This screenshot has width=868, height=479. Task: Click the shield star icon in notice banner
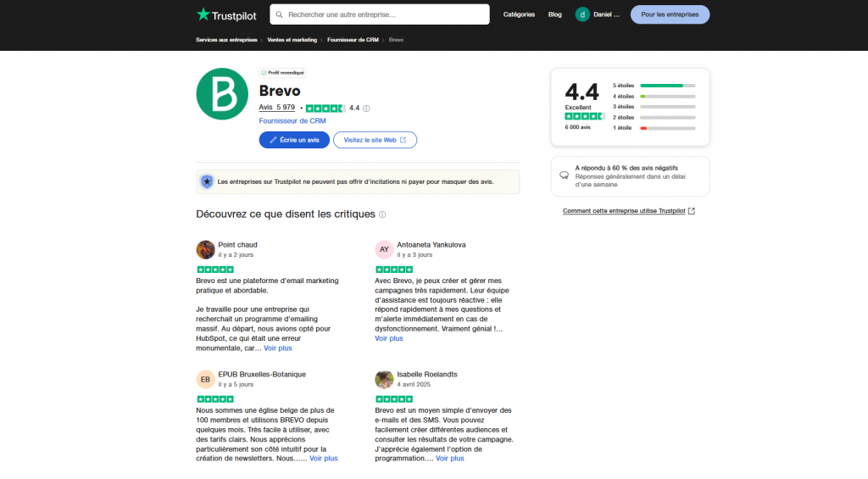[207, 181]
